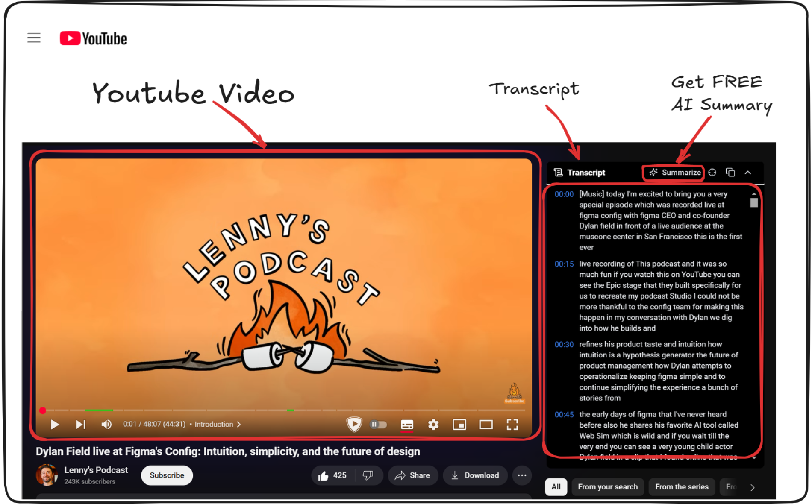Click the YouTube logo

93,38
